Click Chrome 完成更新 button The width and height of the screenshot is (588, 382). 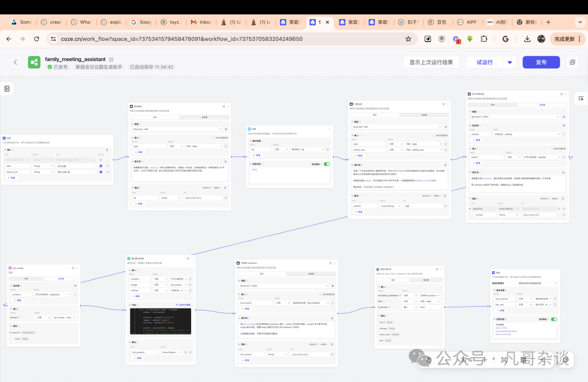567,39
